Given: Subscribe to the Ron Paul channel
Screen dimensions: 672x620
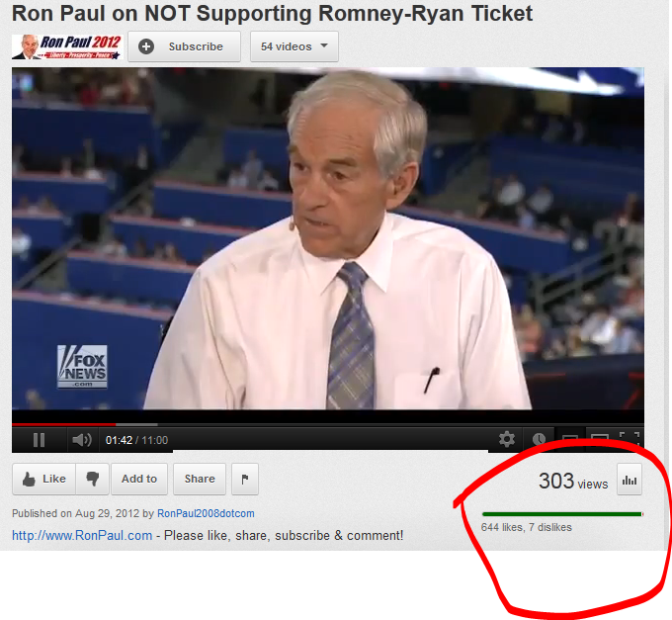Looking at the screenshot, I should click(x=184, y=46).
